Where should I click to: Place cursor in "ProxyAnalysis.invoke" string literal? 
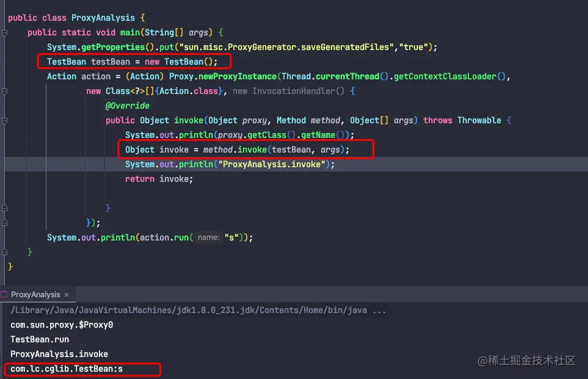pos(272,164)
